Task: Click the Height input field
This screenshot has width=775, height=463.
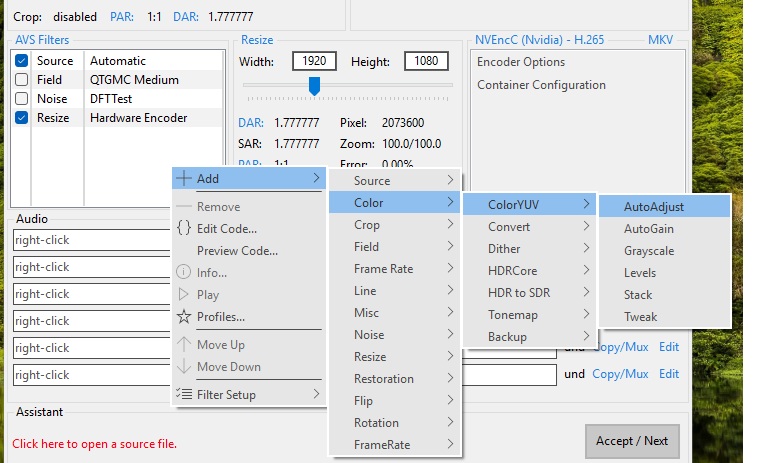Action: coord(426,61)
